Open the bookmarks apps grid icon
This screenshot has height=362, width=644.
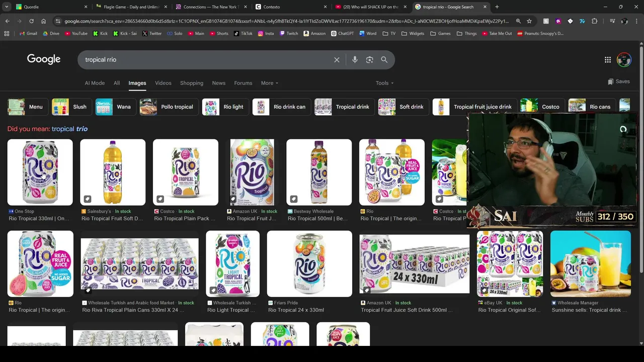pyautogui.click(x=7, y=34)
